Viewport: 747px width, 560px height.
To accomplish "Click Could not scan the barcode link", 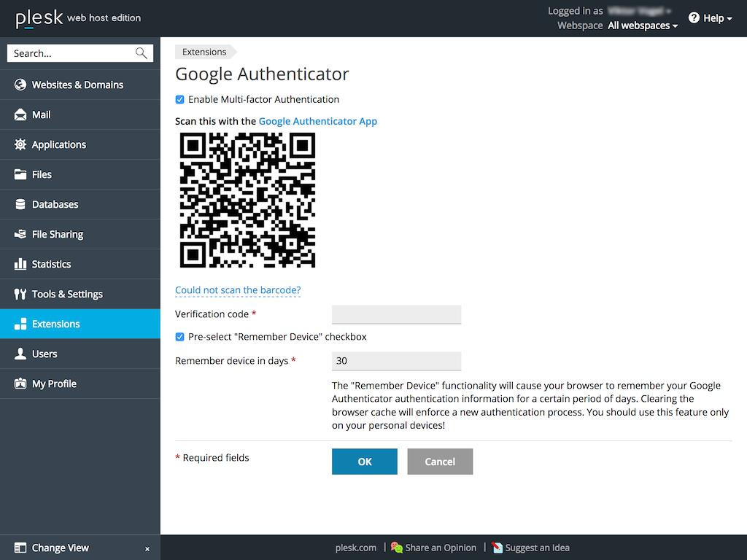I will pyautogui.click(x=238, y=289).
